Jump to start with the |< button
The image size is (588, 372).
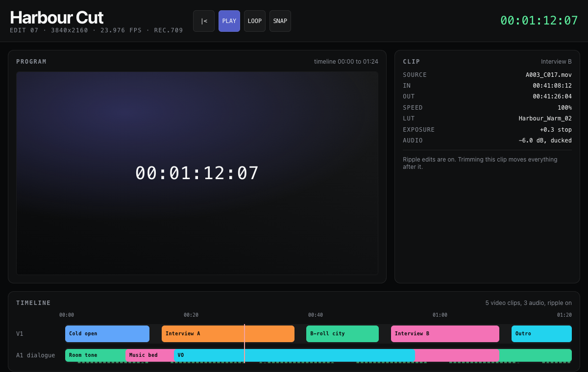click(x=204, y=21)
